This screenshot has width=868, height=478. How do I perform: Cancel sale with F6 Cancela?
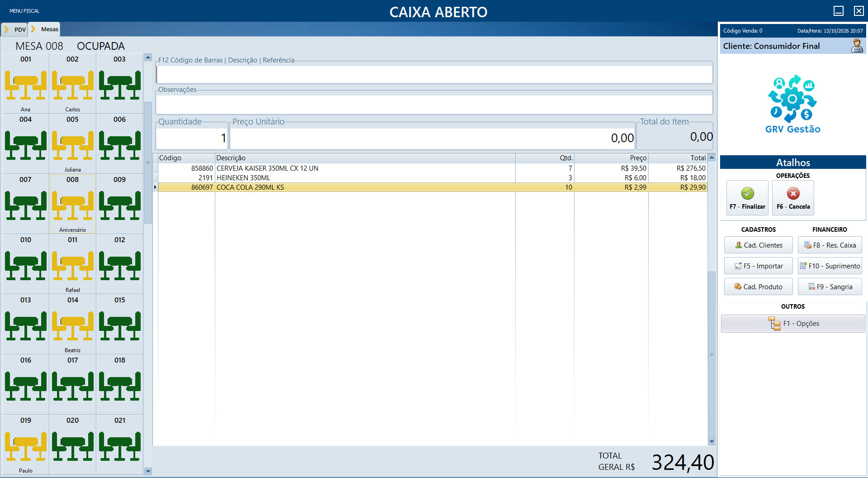pos(793,198)
